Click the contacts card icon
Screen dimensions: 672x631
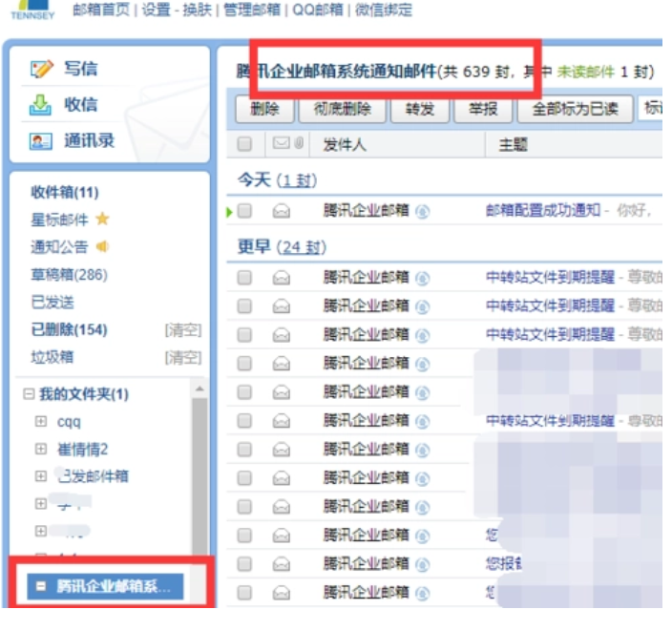(41, 140)
